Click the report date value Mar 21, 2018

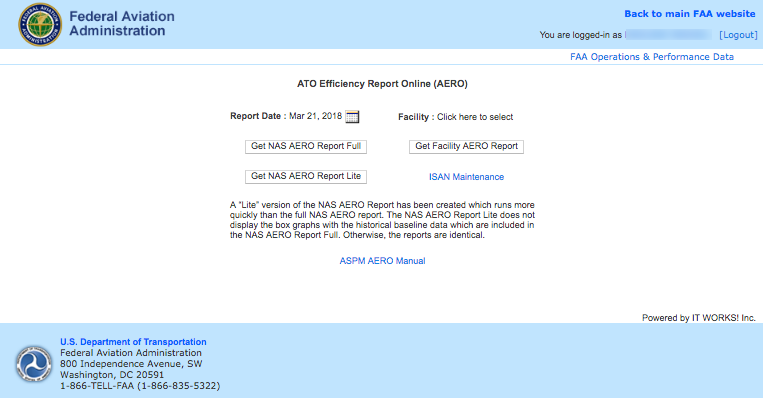pos(315,116)
